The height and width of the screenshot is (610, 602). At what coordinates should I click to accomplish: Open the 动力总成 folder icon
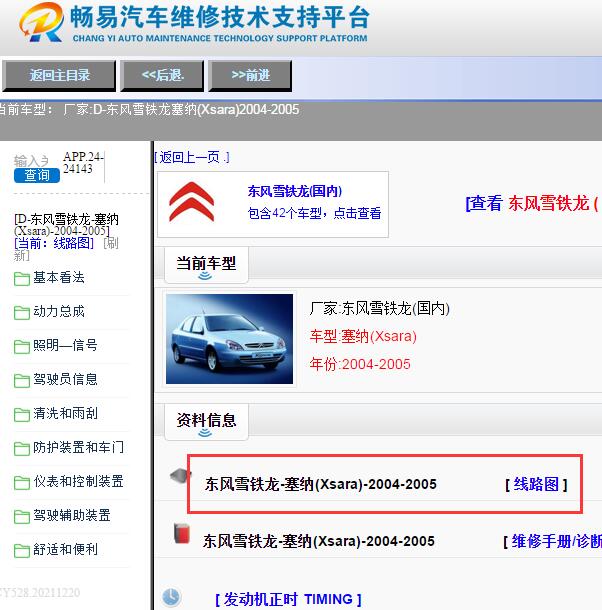point(21,313)
